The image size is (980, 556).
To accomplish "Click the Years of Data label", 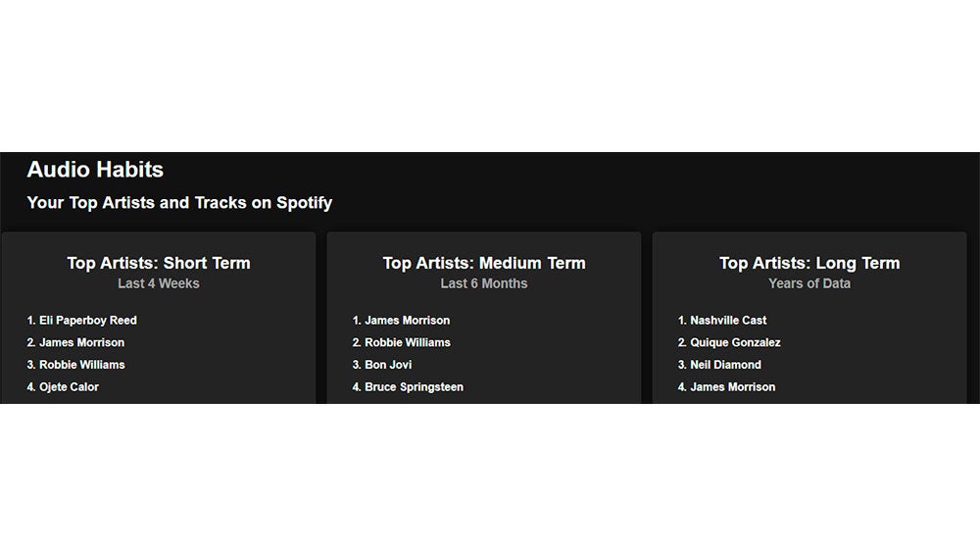I will click(809, 283).
